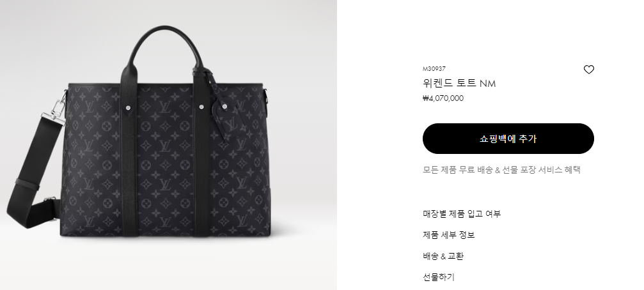Click the 쇼핑백에 추가 button
This screenshot has width=644, height=290.
tap(508, 139)
